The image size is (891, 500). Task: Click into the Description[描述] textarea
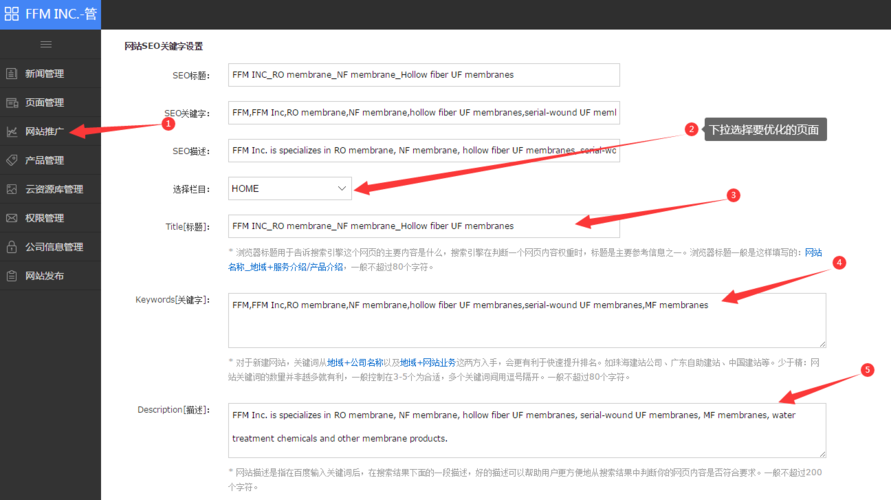[x=527, y=430]
